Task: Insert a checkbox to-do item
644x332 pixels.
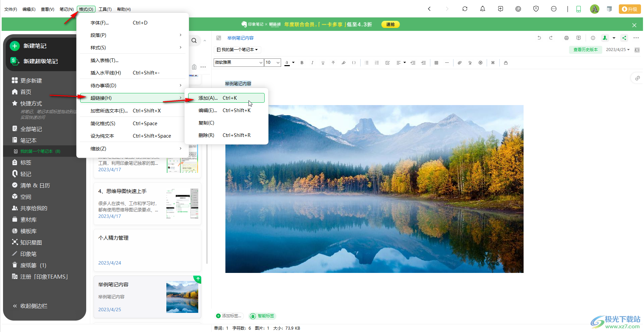Action: coord(387,63)
